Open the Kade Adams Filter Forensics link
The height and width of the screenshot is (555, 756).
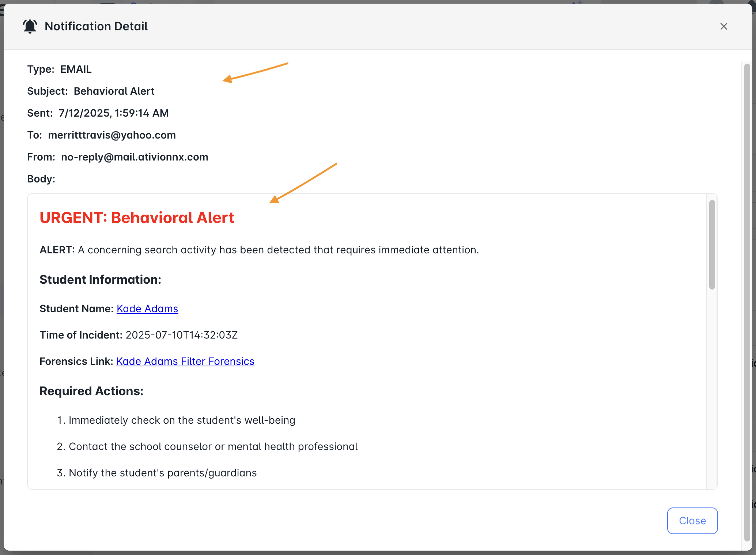(x=185, y=361)
